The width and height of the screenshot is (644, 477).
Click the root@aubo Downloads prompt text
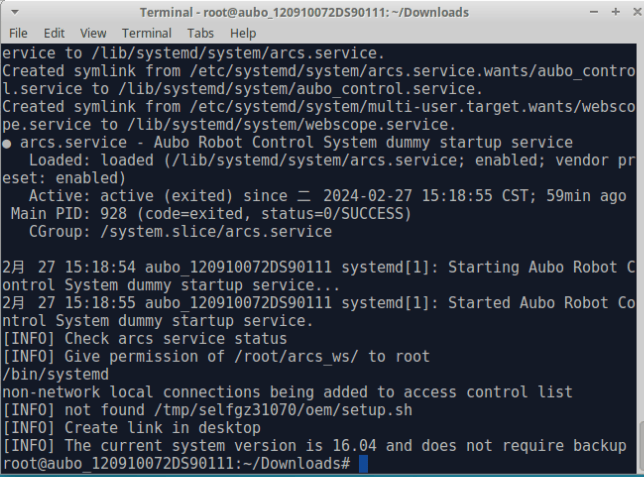coord(176,464)
